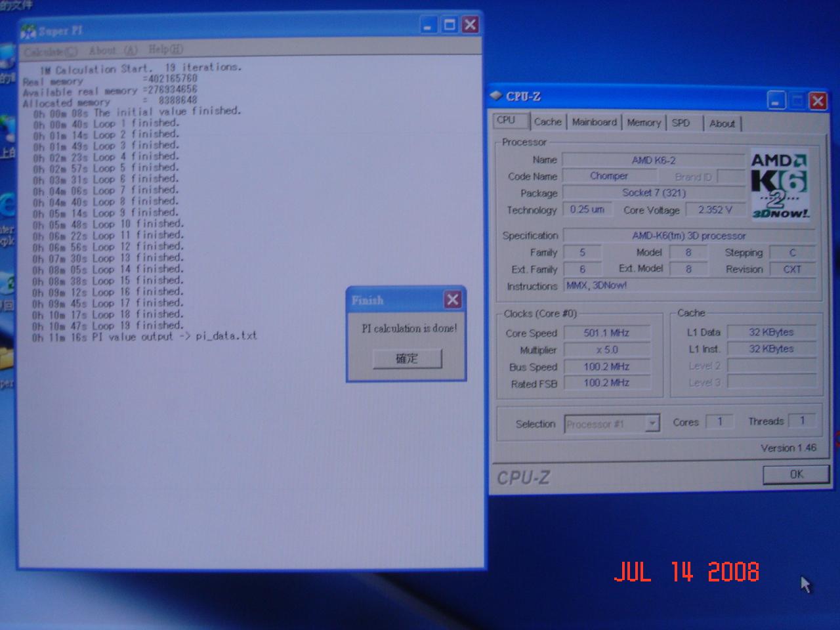This screenshot has width=840, height=630.
Task: Switch to the Memory tab
Action: (x=644, y=123)
